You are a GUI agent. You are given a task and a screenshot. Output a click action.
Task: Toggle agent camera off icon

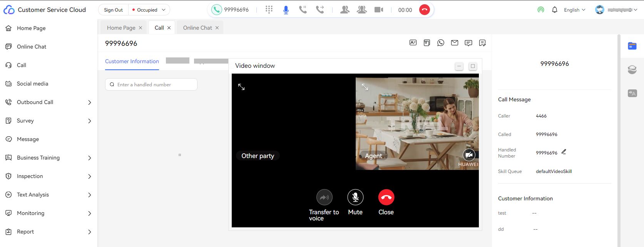point(469,155)
